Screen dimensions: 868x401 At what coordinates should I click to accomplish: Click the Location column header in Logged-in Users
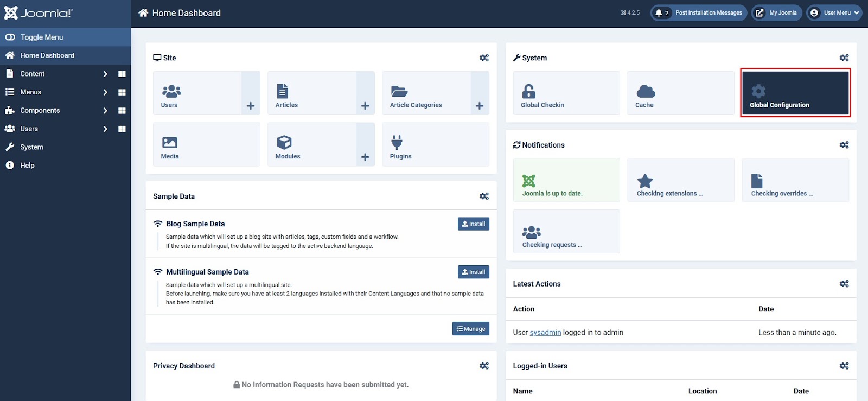pos(703,391)
